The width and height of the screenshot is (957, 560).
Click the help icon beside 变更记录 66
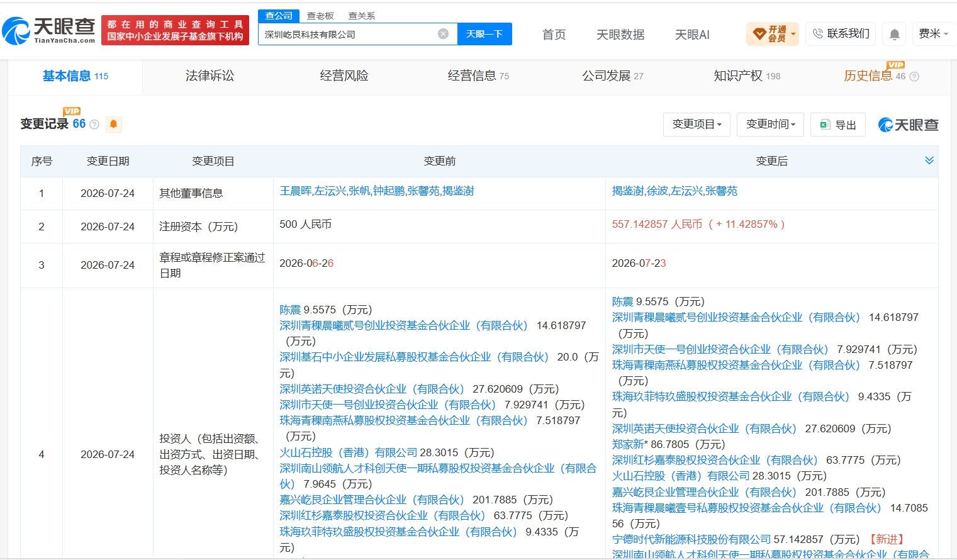94,124
